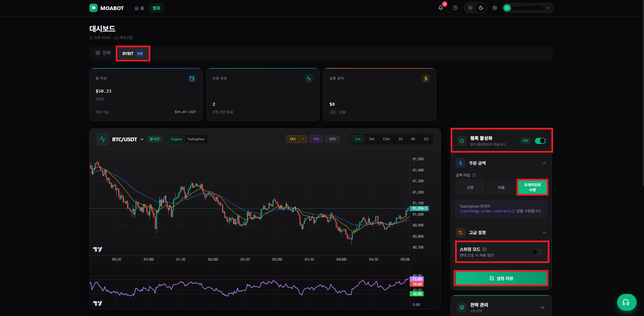
Task: Click the 새로고침 refresh link
Action: click(x=123, y=38)
